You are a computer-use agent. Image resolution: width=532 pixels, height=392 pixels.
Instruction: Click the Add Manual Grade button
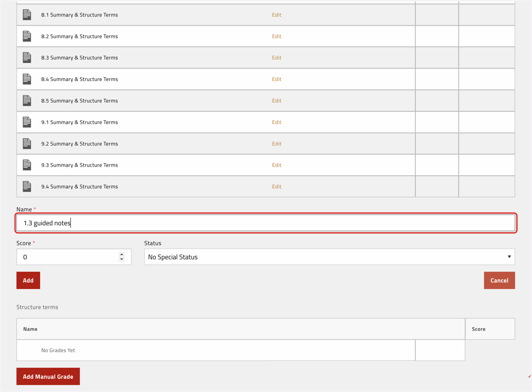(48, 376)
